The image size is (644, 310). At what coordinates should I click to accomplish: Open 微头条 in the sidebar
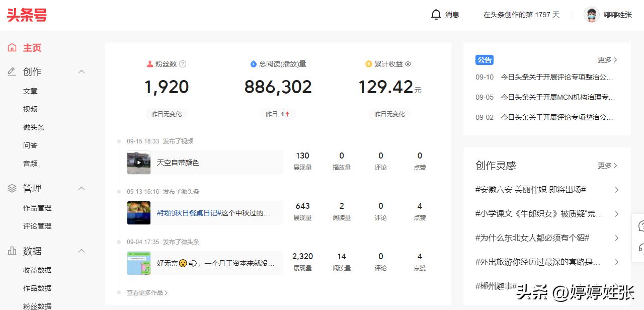[x=34, y=127]
